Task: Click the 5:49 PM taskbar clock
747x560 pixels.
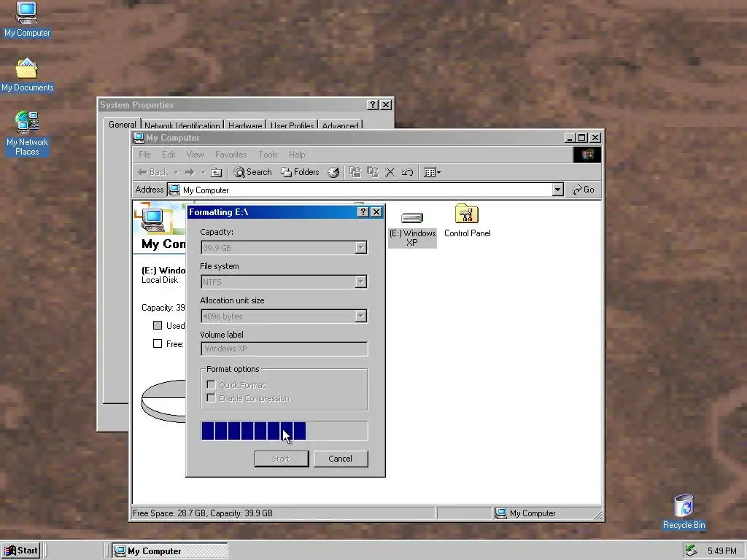Action: (721, 551)
